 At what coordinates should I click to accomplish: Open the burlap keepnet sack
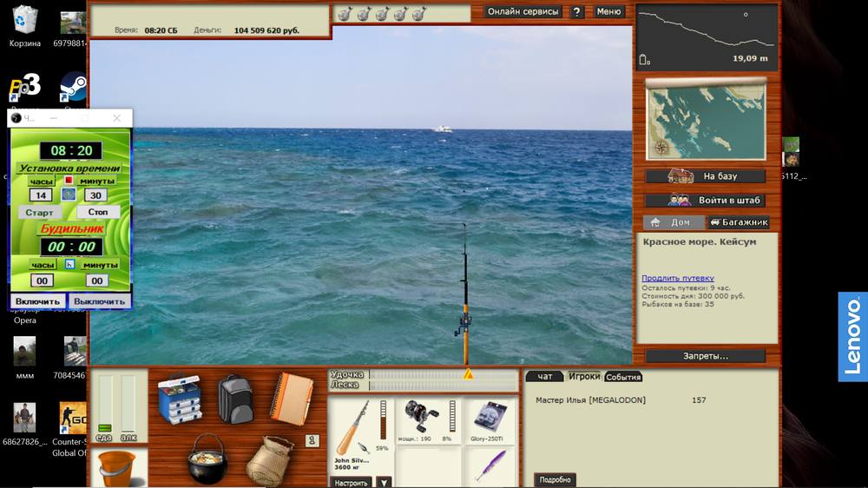[x=270, y=461]
